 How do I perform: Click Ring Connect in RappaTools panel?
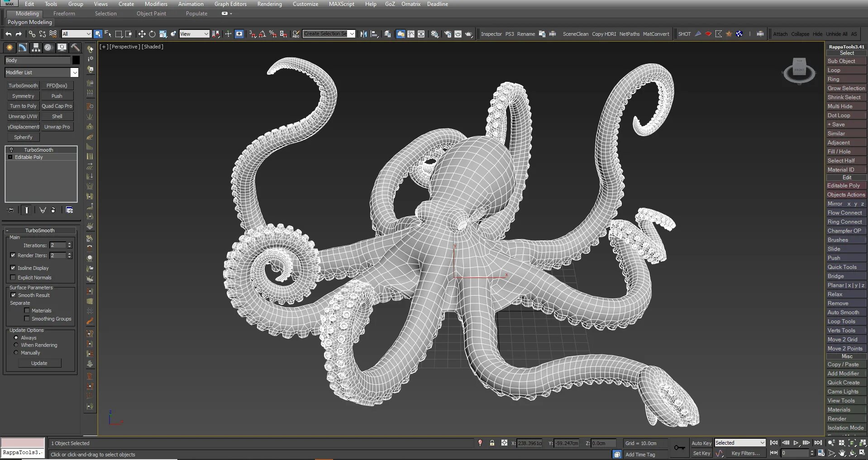coord(844,222)
